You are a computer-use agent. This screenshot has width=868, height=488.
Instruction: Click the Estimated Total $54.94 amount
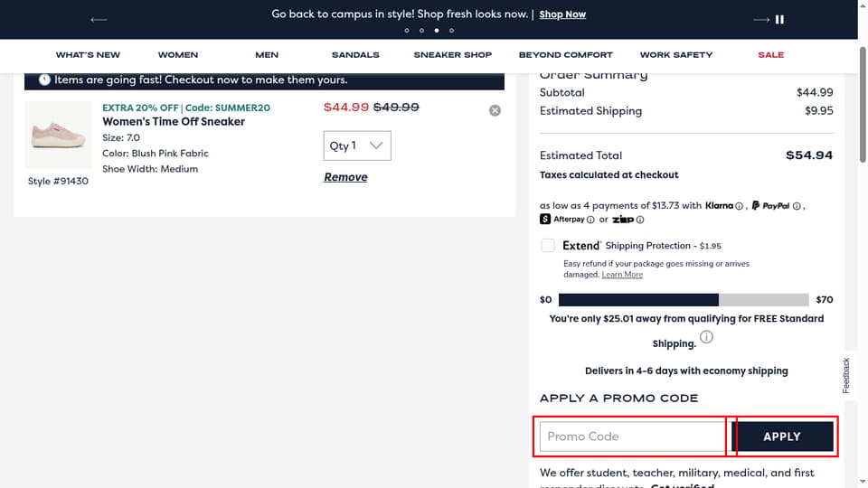pos(808,155)
